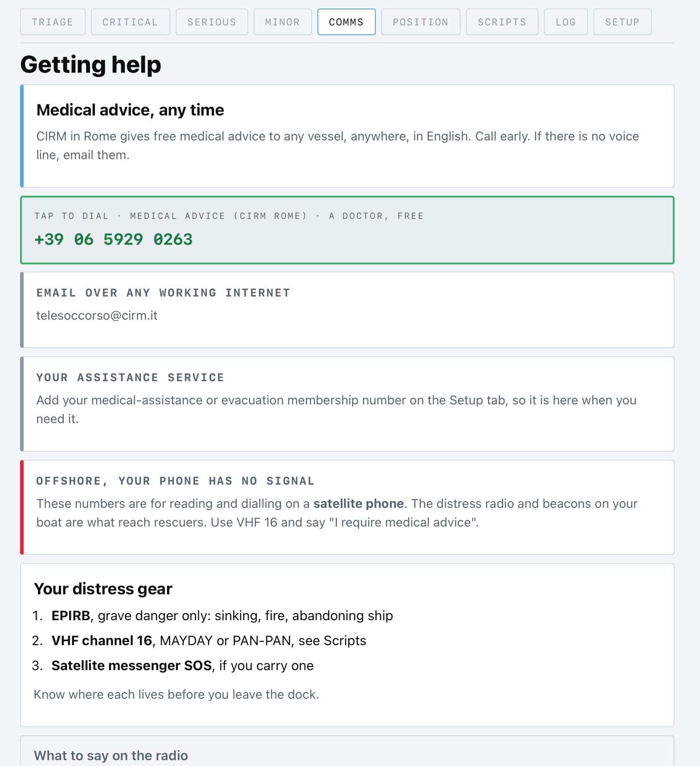Switch to the Critical tab
This screenshot has height=766, width=700.
pyautogui.click(x=130, y=22)
